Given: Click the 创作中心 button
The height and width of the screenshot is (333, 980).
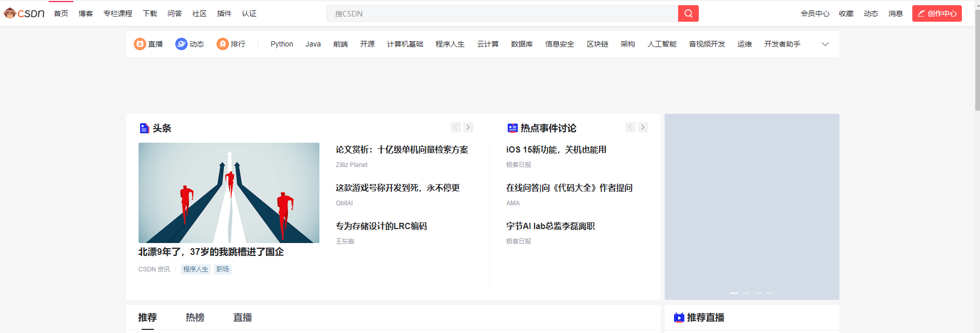Looking at the screenshot, I should click(x=937, y=13).
